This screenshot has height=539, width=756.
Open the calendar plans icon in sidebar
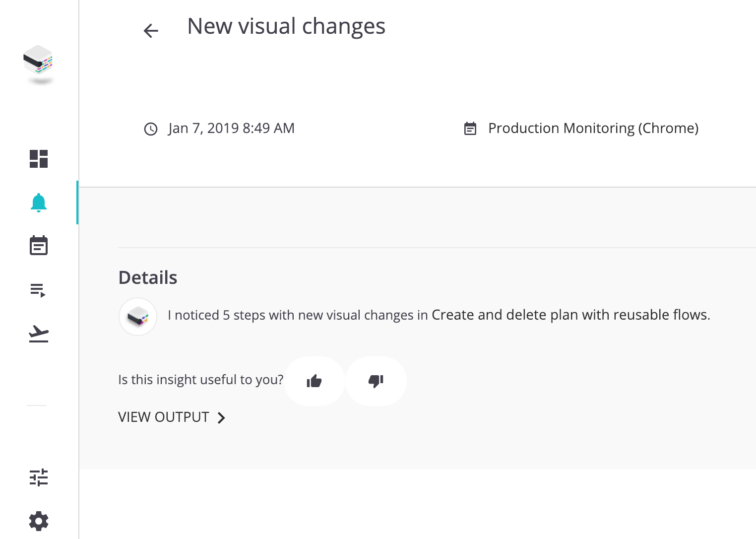[x=39, y=246]
